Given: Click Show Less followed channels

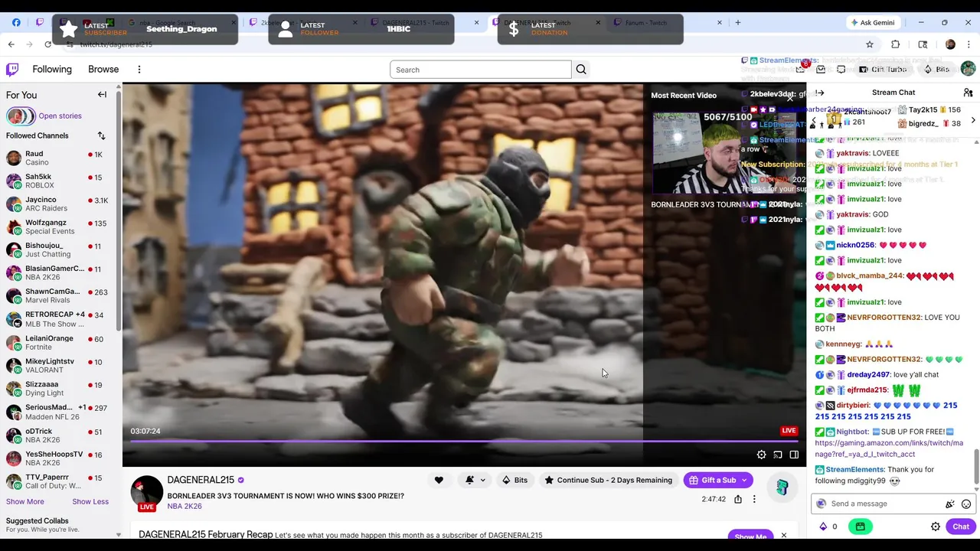Looking at the screenshot, I should click(x=90, y=501).
